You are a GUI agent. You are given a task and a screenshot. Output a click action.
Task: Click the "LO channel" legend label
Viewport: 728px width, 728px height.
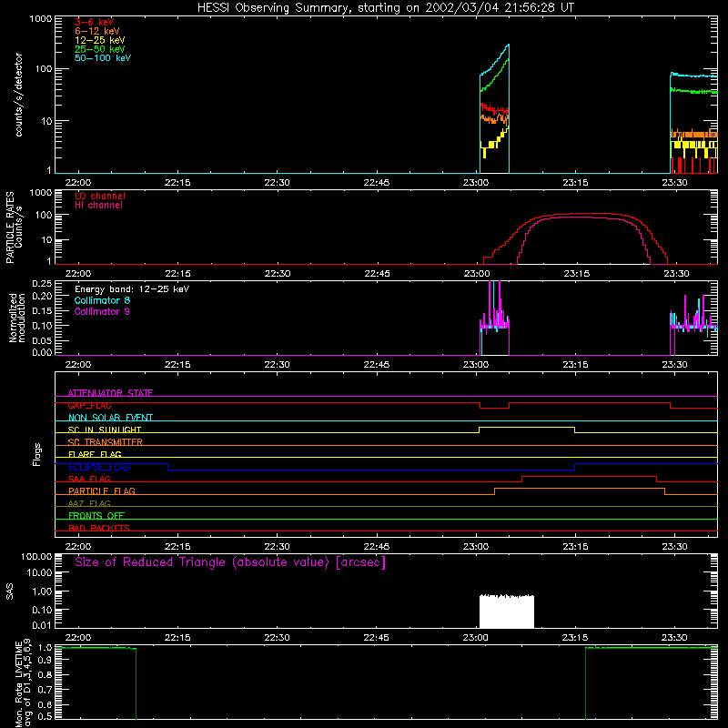click(100, 196)
